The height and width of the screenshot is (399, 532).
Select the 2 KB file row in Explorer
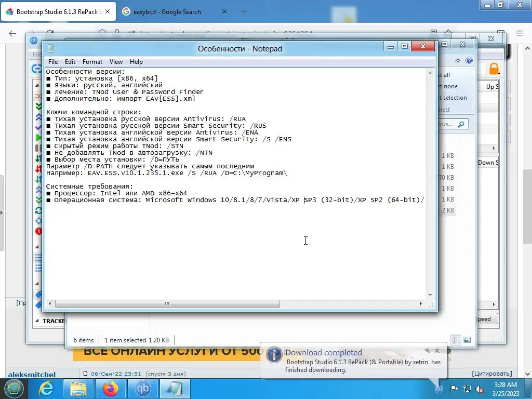coord(447,210)
